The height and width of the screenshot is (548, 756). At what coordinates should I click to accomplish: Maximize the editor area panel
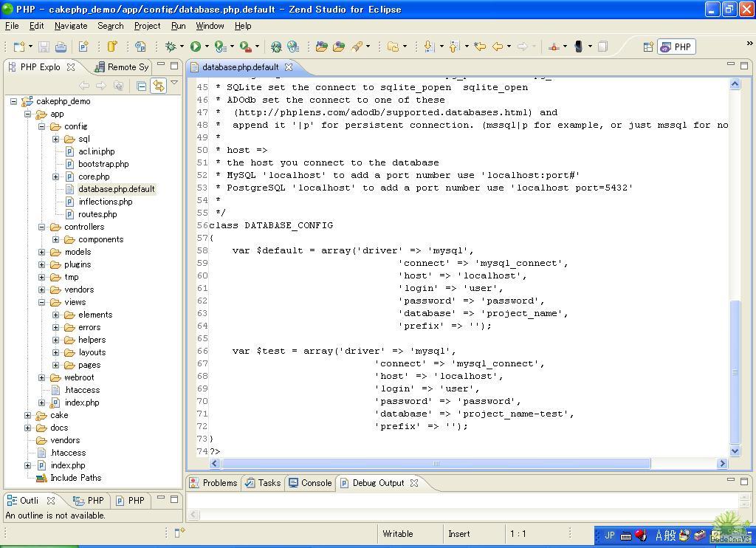744,65
